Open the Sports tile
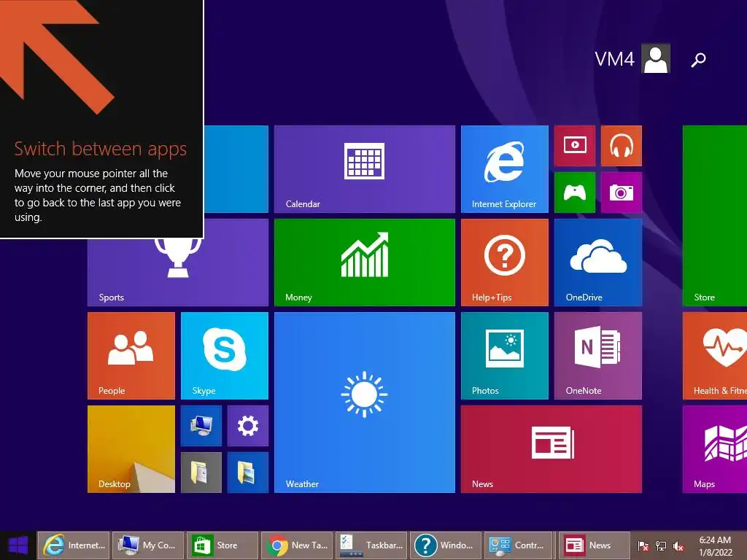Viewport: 747px width, 560px height. pos(178,273)
